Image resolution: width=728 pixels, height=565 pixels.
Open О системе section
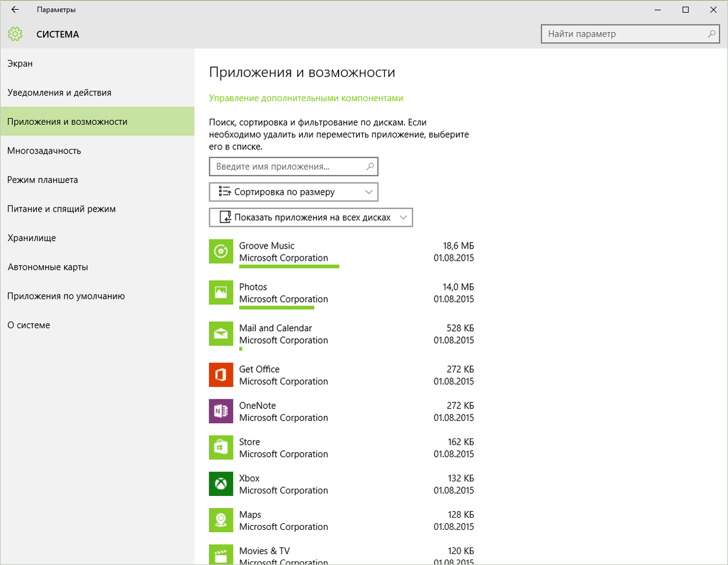click(97, 326)
